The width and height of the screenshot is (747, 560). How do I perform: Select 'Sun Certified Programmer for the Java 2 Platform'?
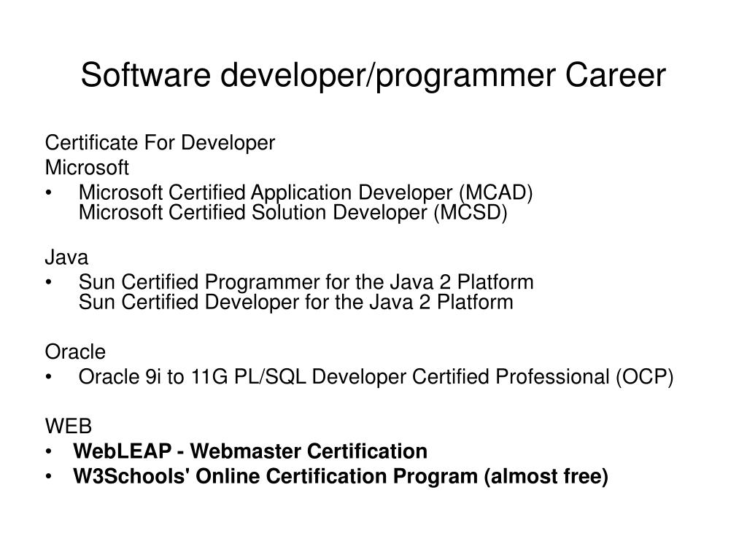[306, 282]
